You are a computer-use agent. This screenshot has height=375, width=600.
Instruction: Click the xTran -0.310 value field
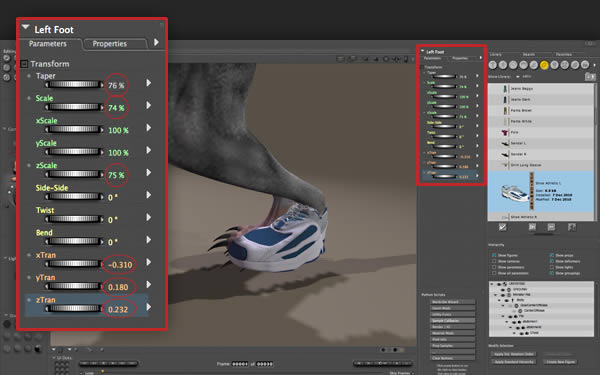click(120, 264)
